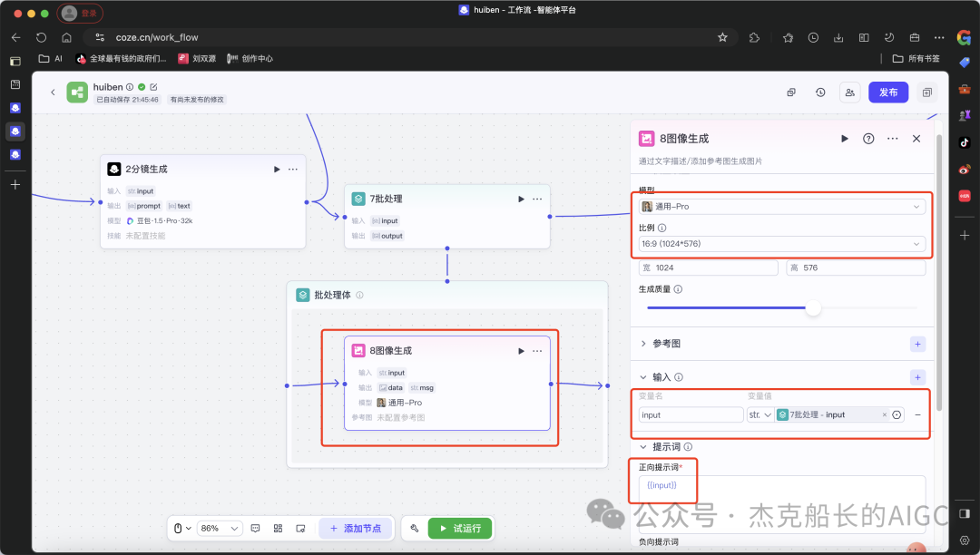Click the 登录 profile button in title bar
This screenshot has height=555, width=980.
coord(80,13)
